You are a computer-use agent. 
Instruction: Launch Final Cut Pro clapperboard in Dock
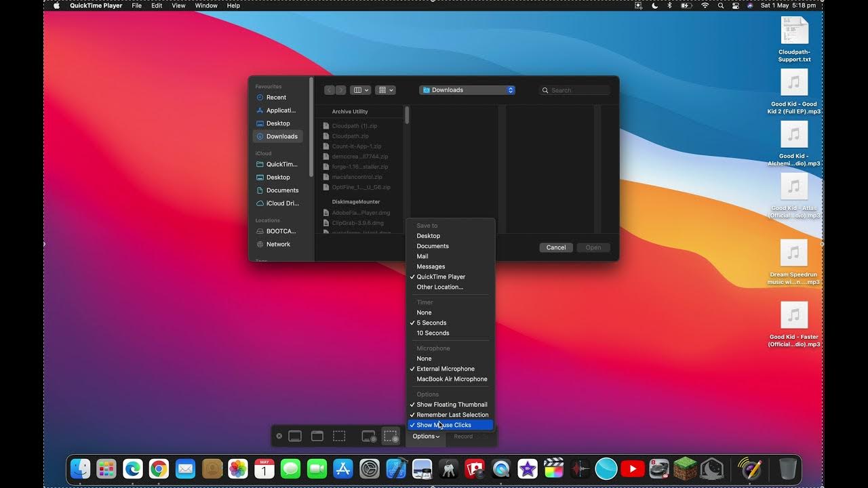coord(554,468)
